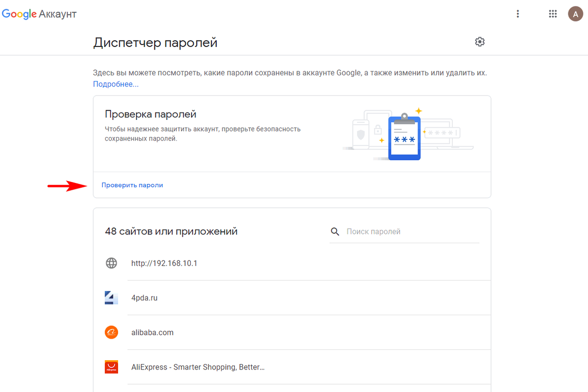This screenshot has height=392, width=588.
Task: Click the AliExpress site icon
Action: point(112,367)
